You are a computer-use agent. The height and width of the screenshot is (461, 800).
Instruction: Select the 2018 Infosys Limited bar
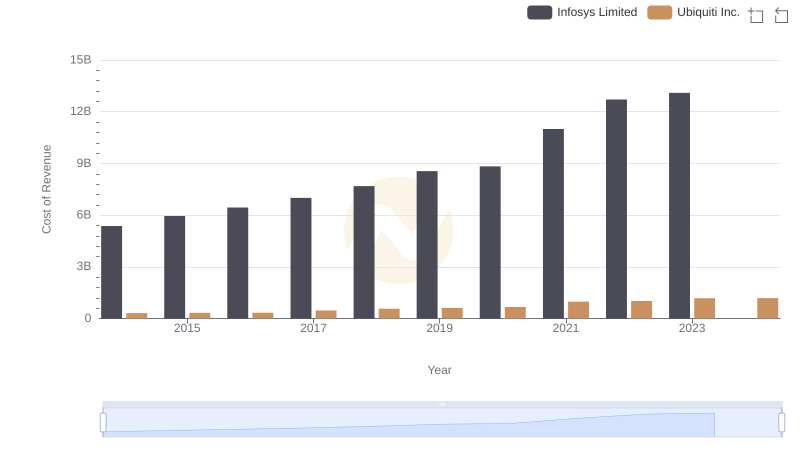[364, 252]
